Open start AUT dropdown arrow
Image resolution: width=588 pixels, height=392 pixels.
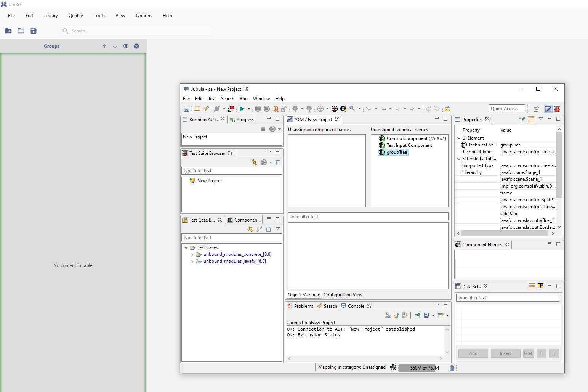[x=249, y=109]
